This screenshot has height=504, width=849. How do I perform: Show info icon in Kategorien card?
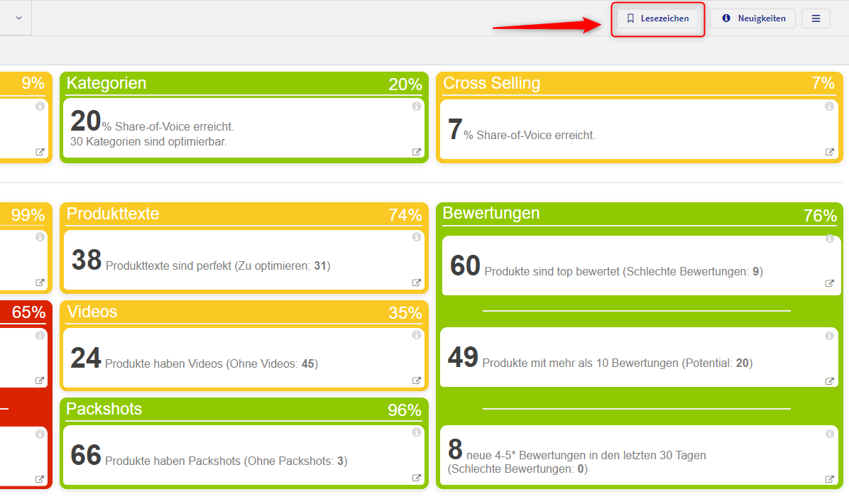[417, 106]
